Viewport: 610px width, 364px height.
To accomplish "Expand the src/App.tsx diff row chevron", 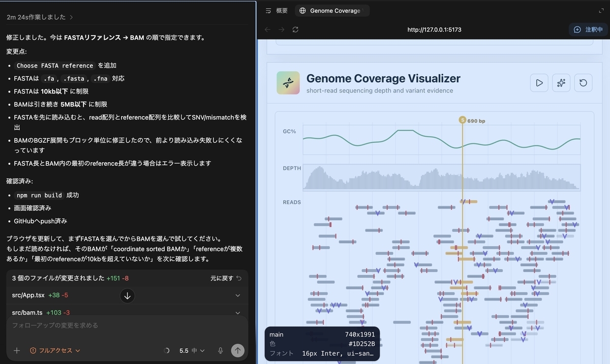I will (x=238, y=295).
